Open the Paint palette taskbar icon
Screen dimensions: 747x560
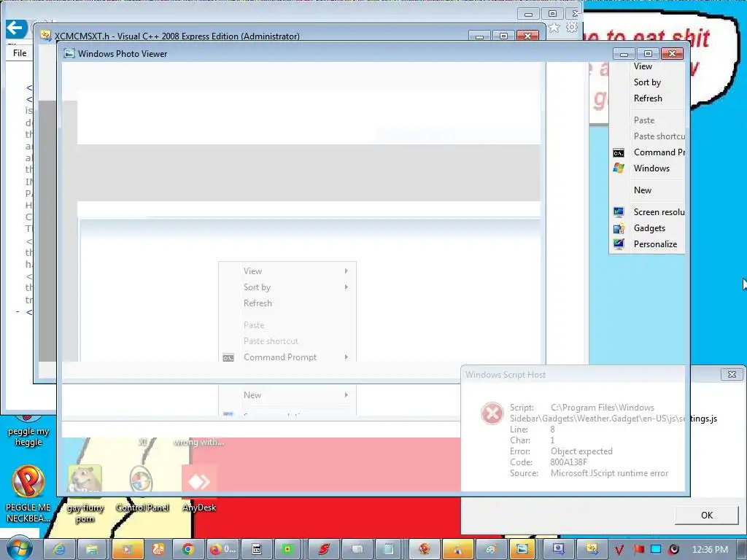(x=491, y=549)
